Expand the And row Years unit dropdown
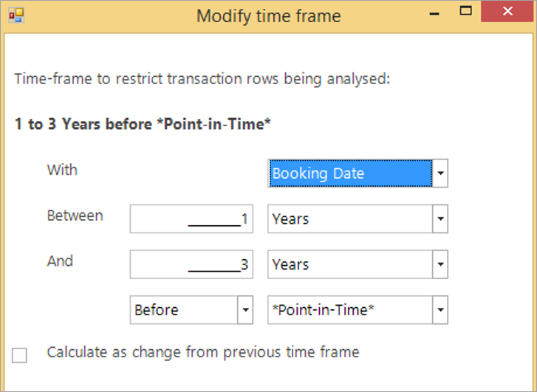This screenshot has height=392, width=537. coord(440,264)
